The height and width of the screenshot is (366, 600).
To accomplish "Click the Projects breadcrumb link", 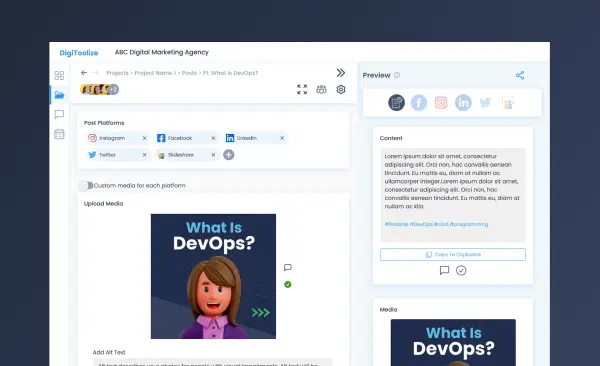I will (117, 73).
